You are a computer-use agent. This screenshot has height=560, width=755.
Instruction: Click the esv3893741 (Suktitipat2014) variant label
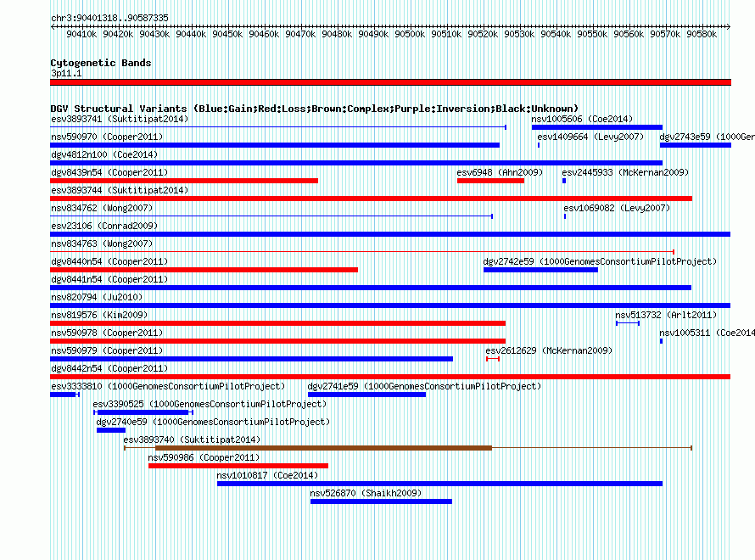[x=120, y=119]
